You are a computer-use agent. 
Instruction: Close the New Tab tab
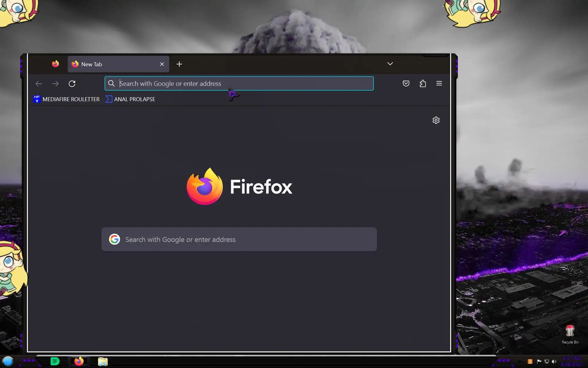[162, 64]
